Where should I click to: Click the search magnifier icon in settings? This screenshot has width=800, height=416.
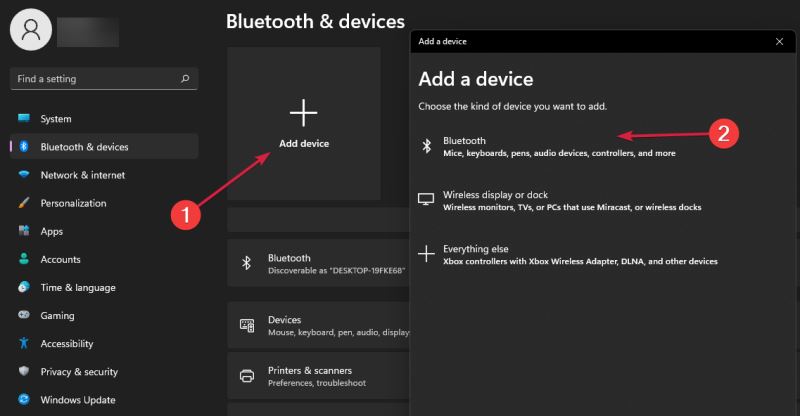pyautogui.click(x=185, y=78)
